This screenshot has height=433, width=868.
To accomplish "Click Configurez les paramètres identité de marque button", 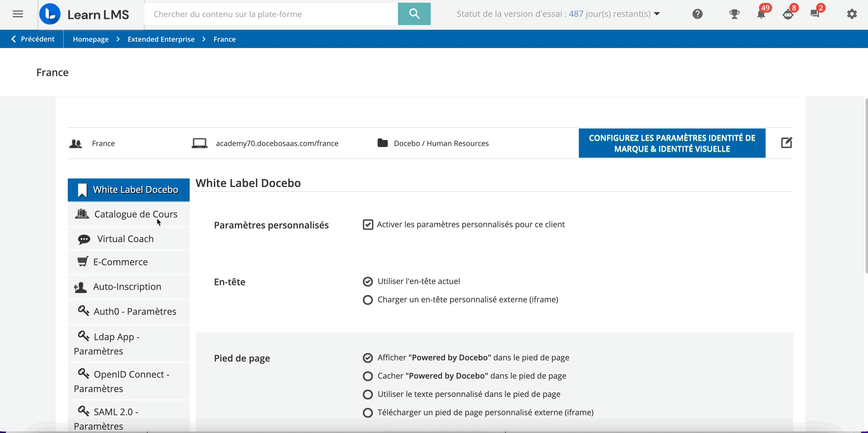I will pyautogui.click(x=672, y=143).
